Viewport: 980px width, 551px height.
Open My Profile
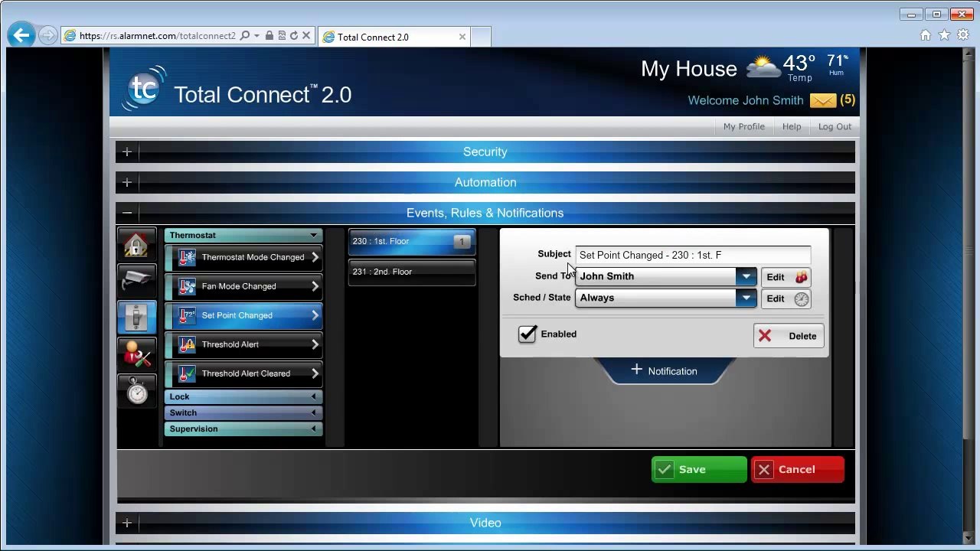point(744,126)
